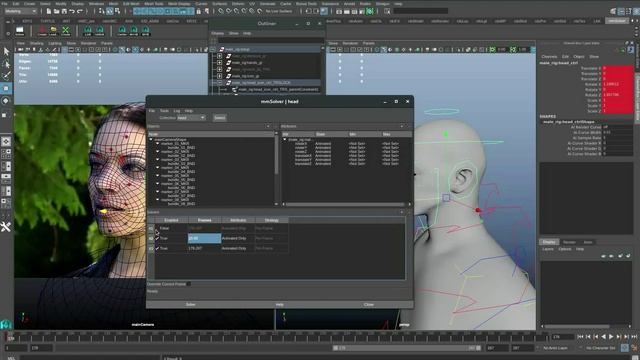Open the wrench tools icon in left sidebar

point(6,227)
